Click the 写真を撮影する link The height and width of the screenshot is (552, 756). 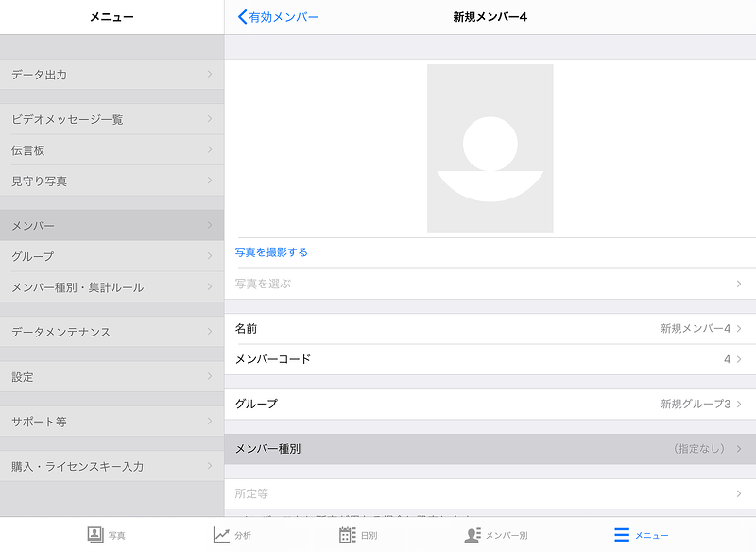(271, 252)
